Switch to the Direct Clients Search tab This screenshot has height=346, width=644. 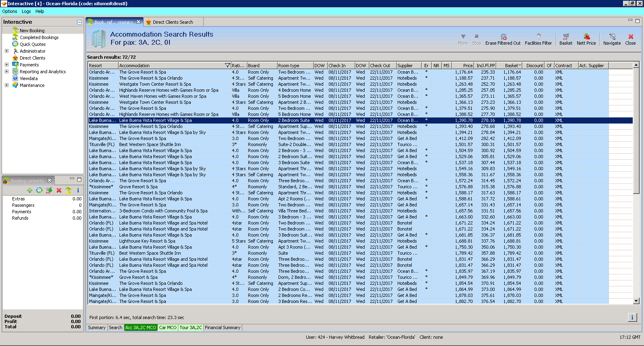(173, 22)
